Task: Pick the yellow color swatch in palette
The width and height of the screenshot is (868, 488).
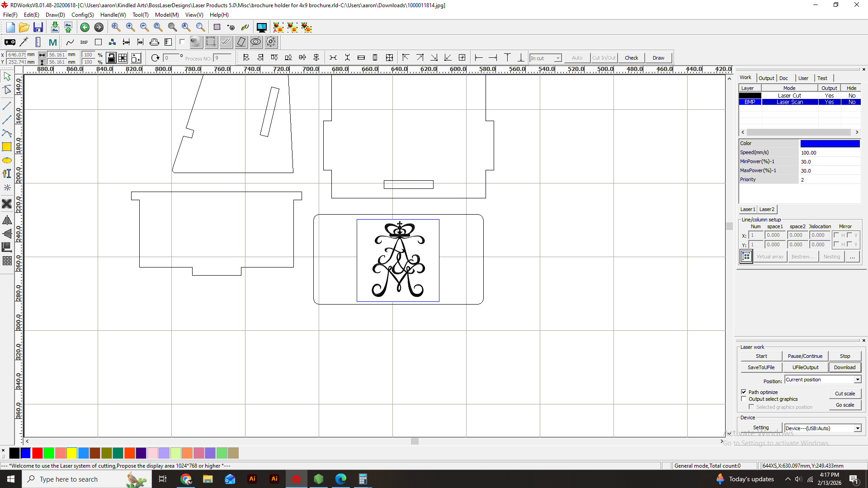Action: 71,453
